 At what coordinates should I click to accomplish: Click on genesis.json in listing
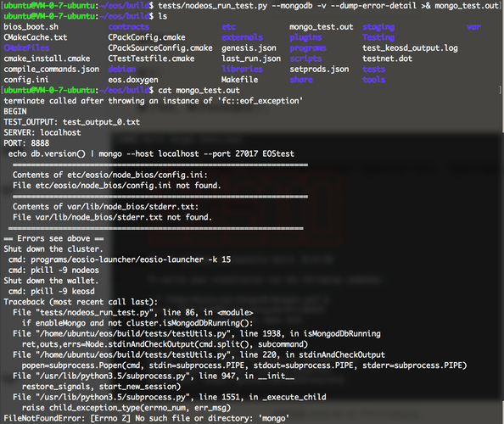[249, 48]
